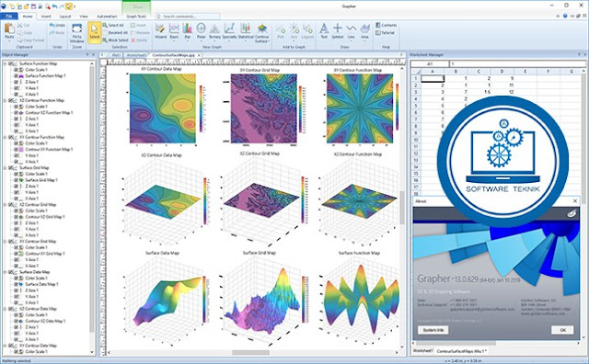This screenshot has height=364, width=589.
Task: Click Add Legend to graph icon
Action: pos(307,28)
